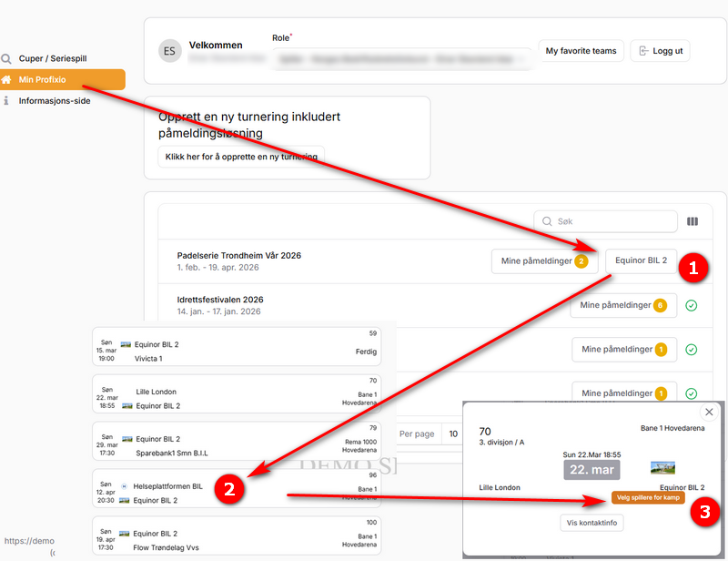The width and height of the screenshot is (728, 561).
Task: Click Lille London team name in popup
Action: pos(500,487)
